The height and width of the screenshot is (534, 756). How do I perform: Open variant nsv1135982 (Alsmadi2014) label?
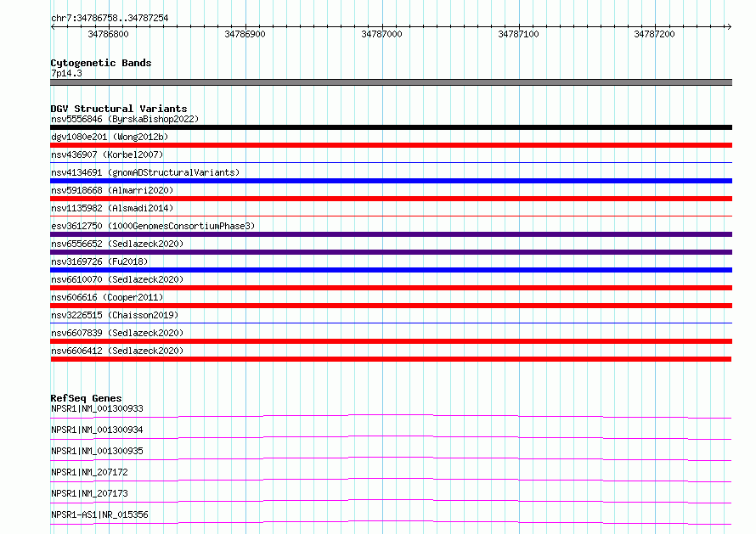(x=112, y=208)
